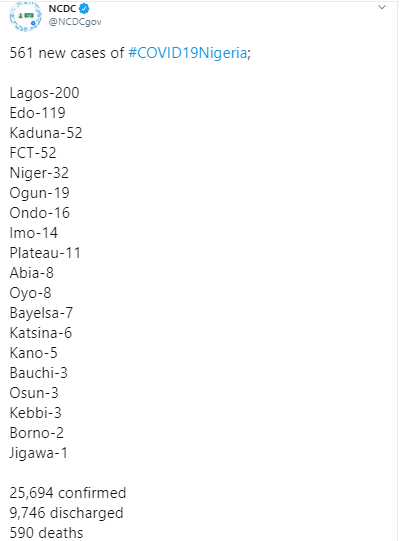Expand the tweet options chevron menu

pyautogui.click(x=382, y=7)
